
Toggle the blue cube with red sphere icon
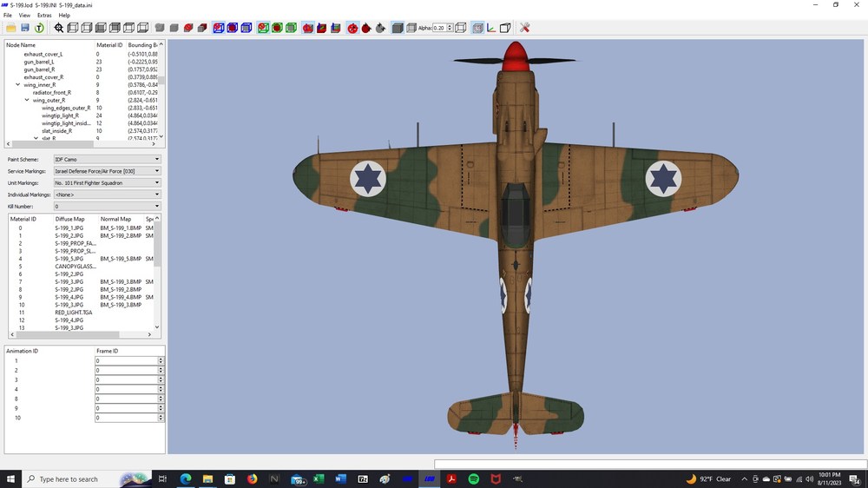pyautogui.click(x=219, y=28)
